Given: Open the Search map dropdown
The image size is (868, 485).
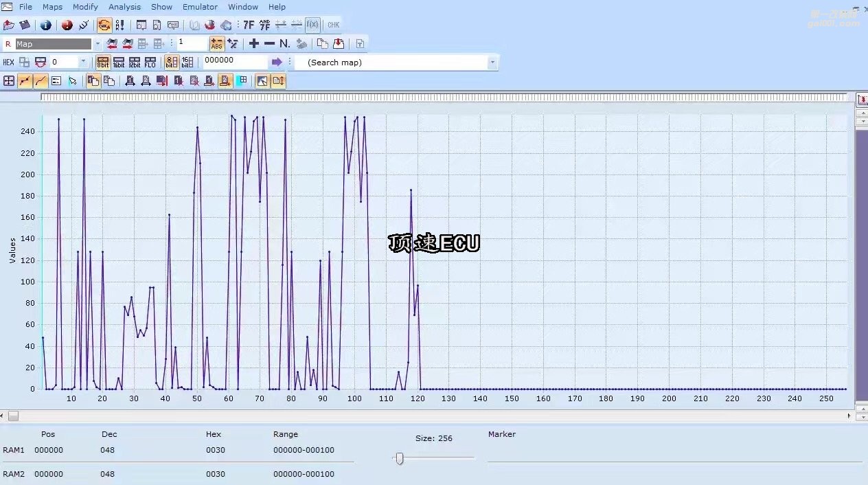Looking at the screenshot, I should pyautogui.click(x=492, y=63).
